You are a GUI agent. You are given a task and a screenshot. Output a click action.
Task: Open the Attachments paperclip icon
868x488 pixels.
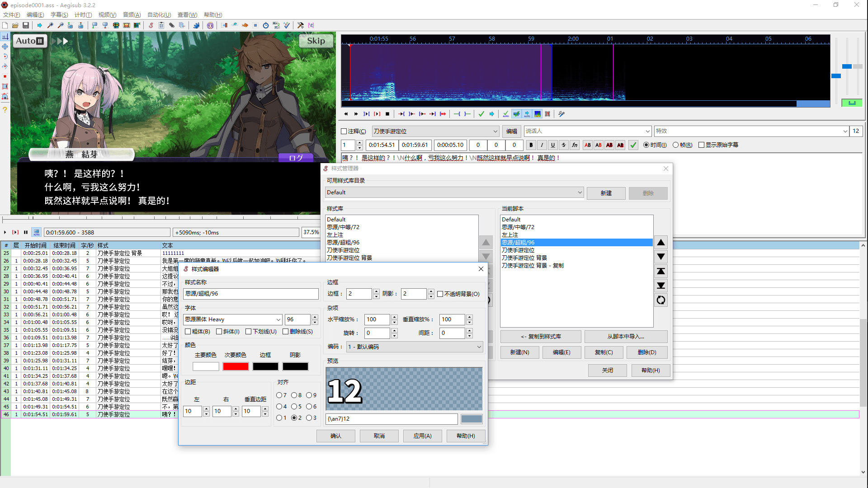[x=172, y=25]
